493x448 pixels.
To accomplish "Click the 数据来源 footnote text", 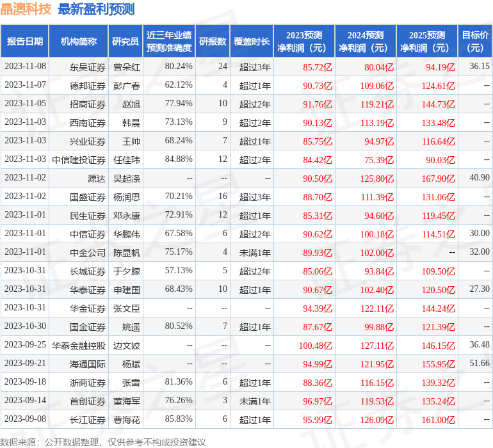I will (x=103, y=442).
